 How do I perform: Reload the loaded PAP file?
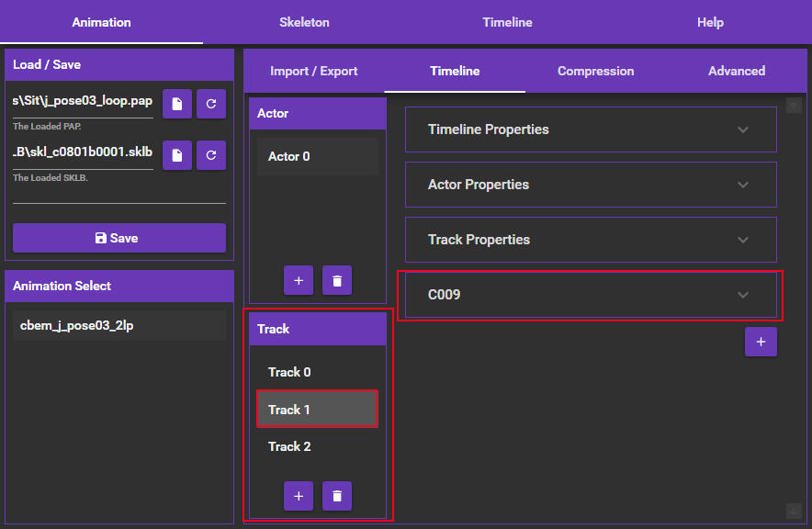click(211, 105)
